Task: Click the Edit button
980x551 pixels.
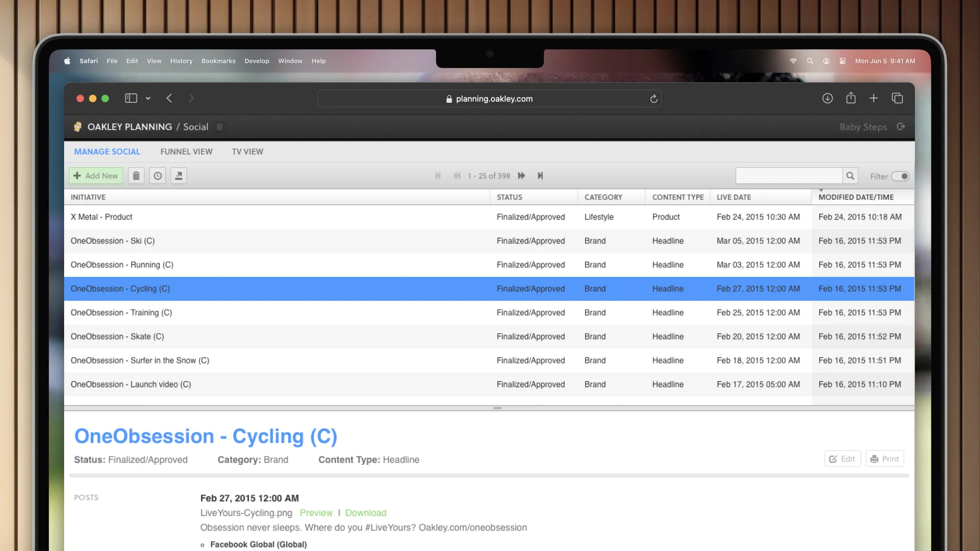Action: pos(842,459)
